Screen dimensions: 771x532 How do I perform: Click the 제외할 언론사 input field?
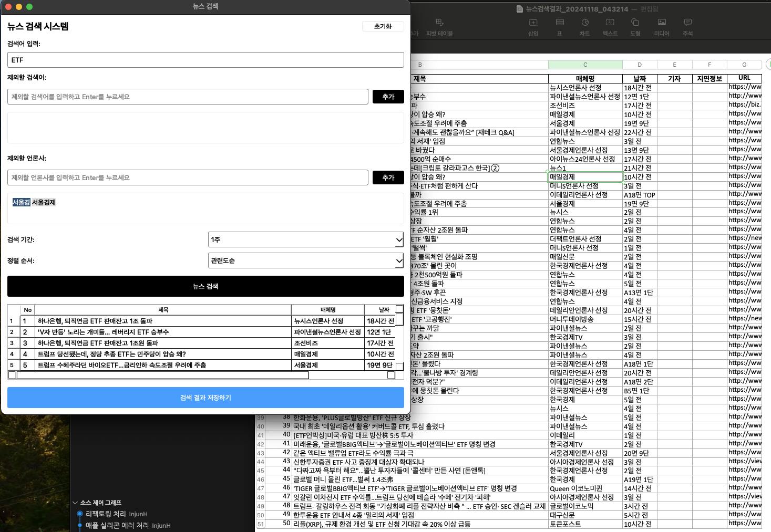(x=188, y=178)
